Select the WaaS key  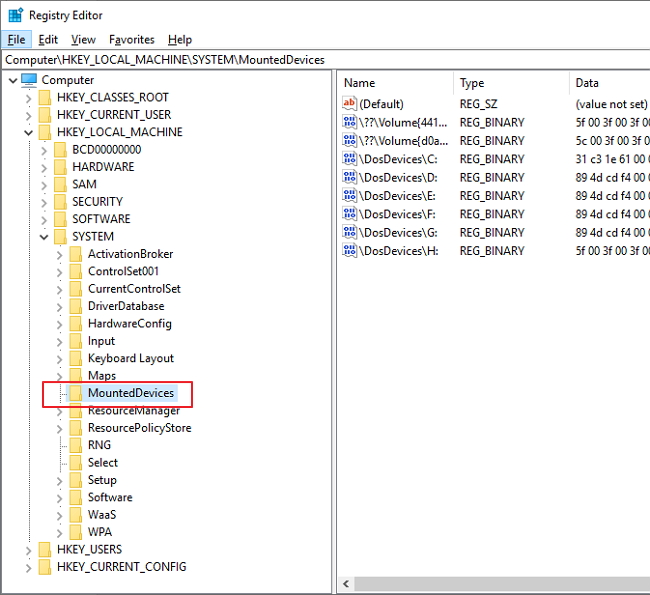click(x=102, y=515)
